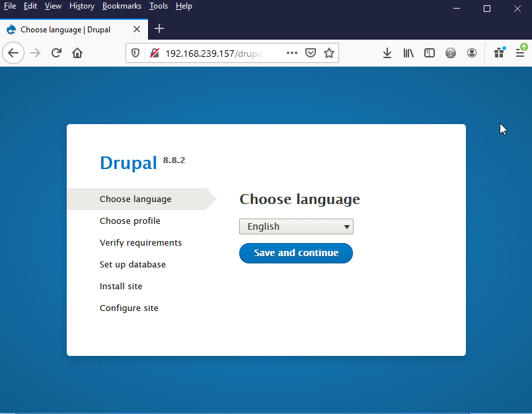Viewport: 532px width, 414px height.
Task: Click the URL address field
Action: pyautogui.click(x=218, y=53)
